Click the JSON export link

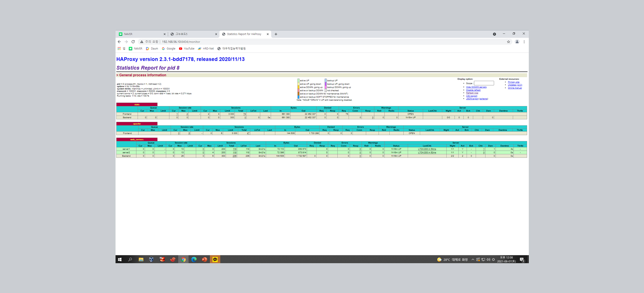472,99
